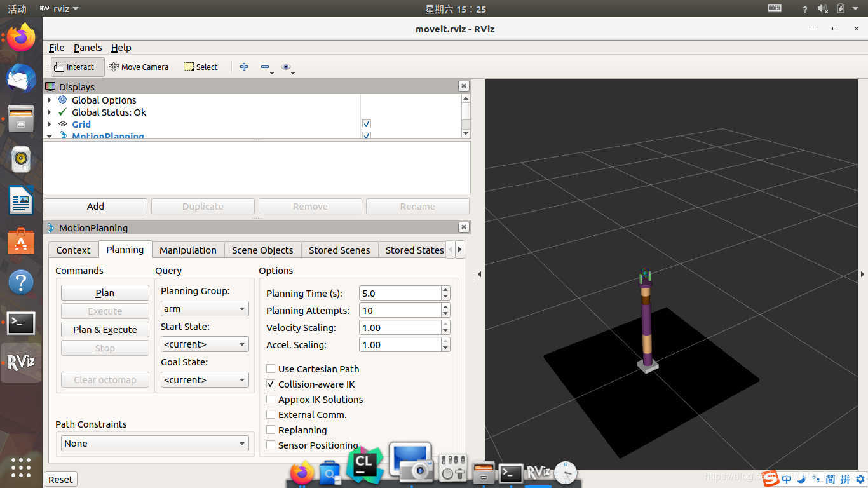Open the mixer settings icon in bottom dock
The width and height of the screenshot is (868, 488).
454,468
